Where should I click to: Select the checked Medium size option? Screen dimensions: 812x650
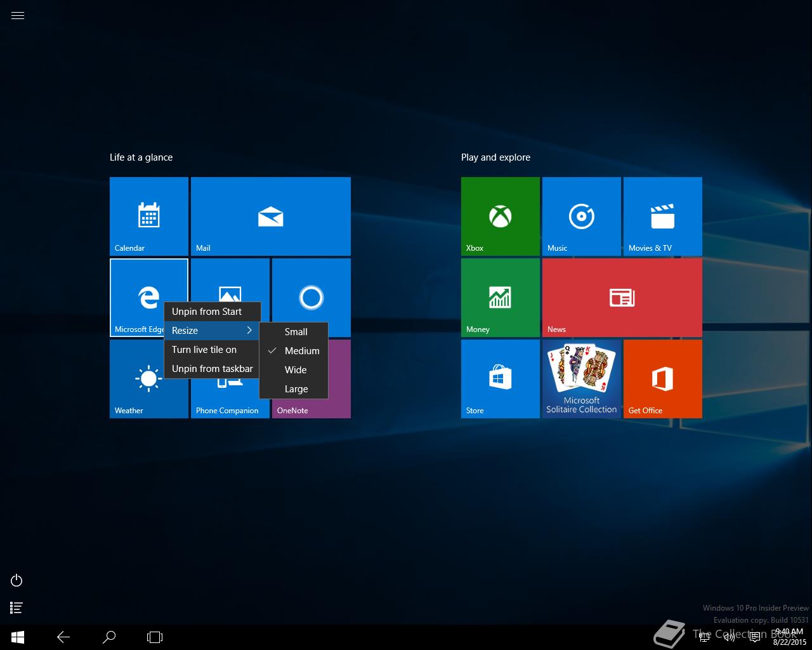(x=301, y=351)
